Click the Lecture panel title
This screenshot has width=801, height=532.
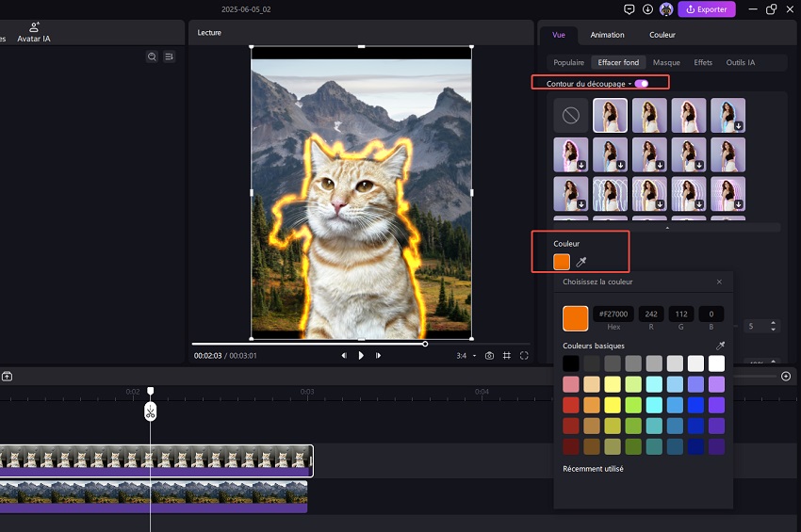[x=209, y=32]
